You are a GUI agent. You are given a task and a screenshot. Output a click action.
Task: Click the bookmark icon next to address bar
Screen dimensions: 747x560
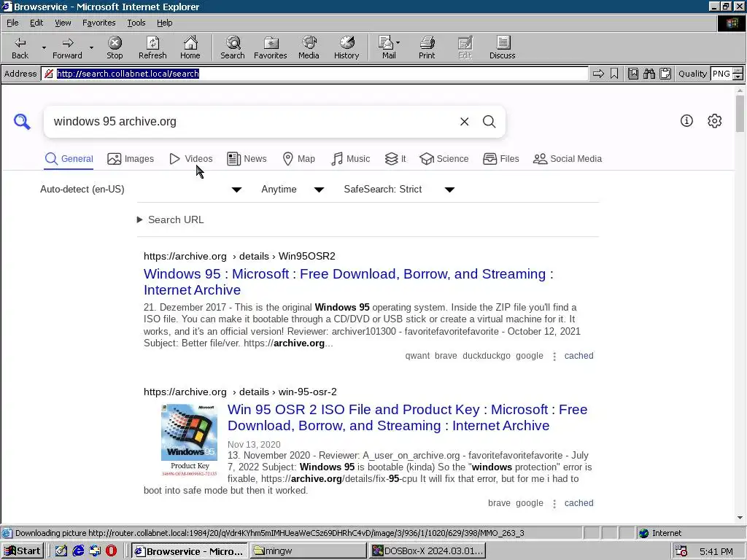[x=614, y=74]
